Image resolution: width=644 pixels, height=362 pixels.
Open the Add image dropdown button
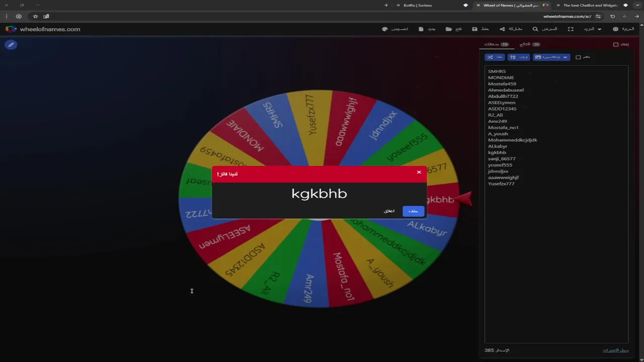point(551,57)
